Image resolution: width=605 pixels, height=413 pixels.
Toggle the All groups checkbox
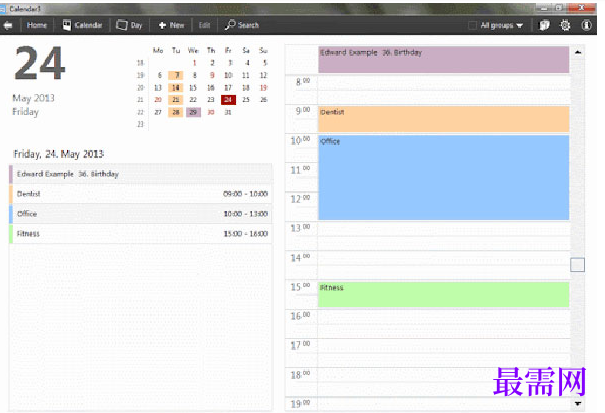pos(472,25)
